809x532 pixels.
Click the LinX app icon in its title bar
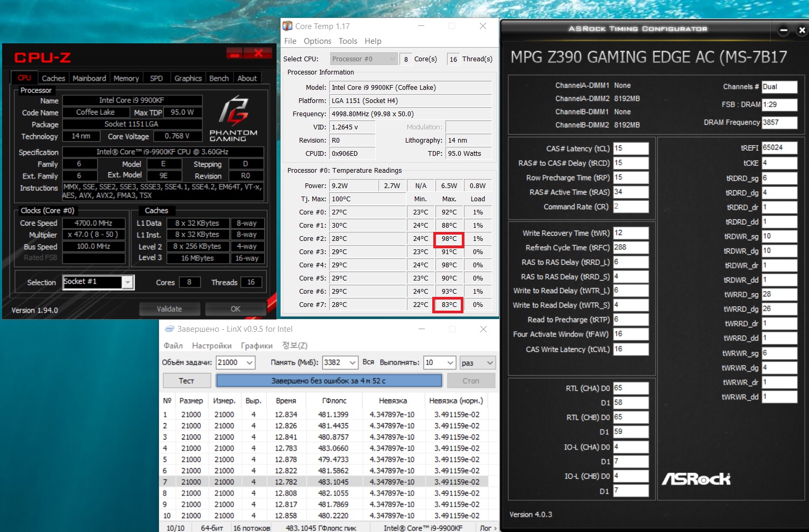click(x=170, y=329)
